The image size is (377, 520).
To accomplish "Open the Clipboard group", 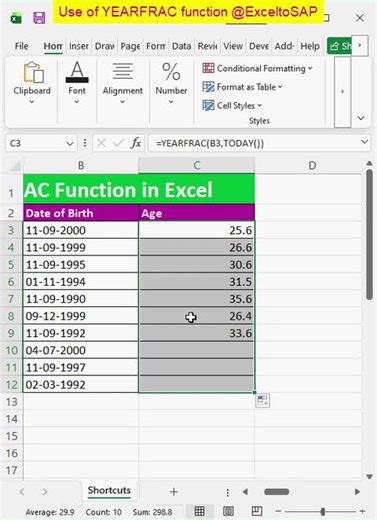I will [32, 83].
